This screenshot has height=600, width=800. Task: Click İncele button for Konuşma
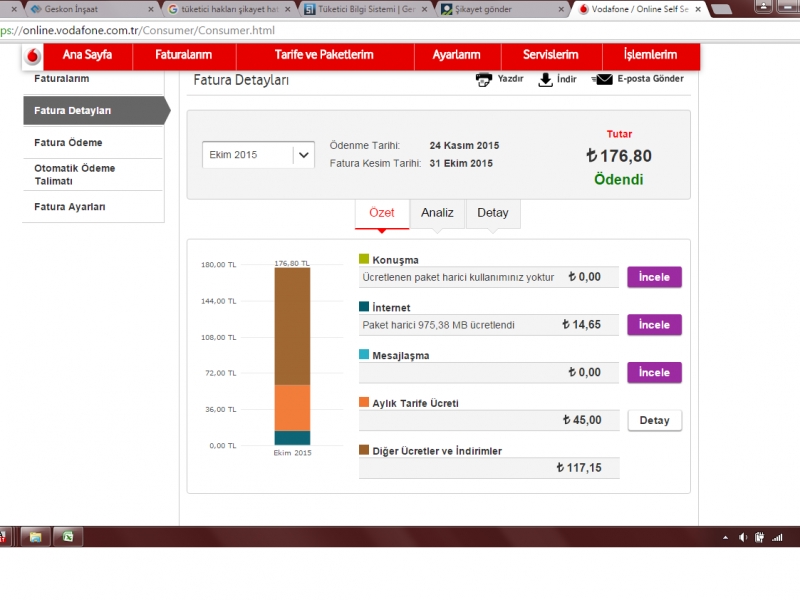[655, 277]
